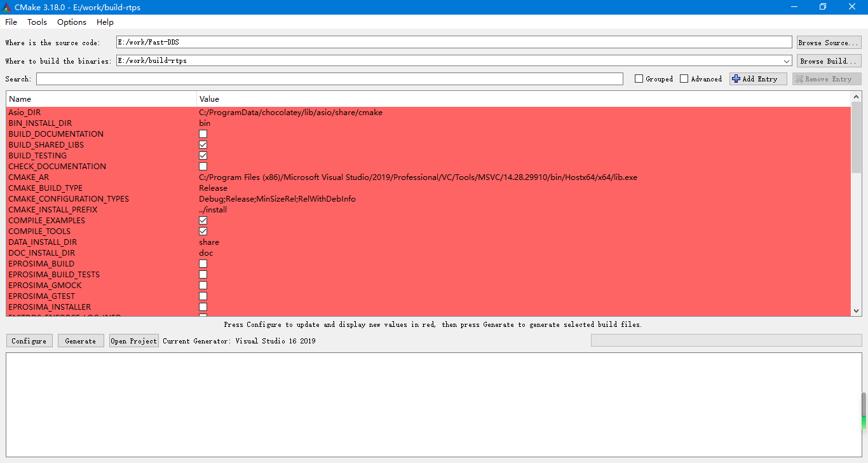Disable BUILD_SHARED_LIBS

tap(203, 144)
